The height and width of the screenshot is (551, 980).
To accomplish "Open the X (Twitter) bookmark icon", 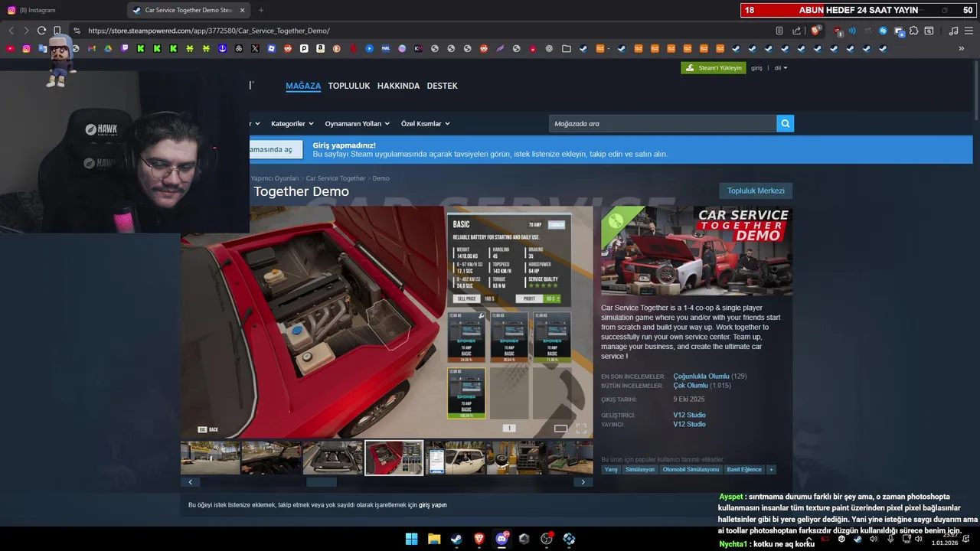I will pos(255,48).
